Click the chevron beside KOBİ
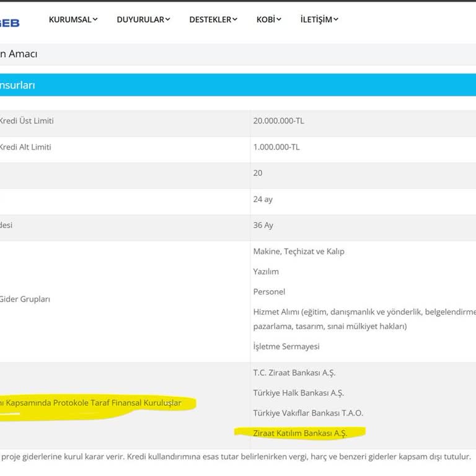Viewport: 476px width, 476px height. click(279, 19)
